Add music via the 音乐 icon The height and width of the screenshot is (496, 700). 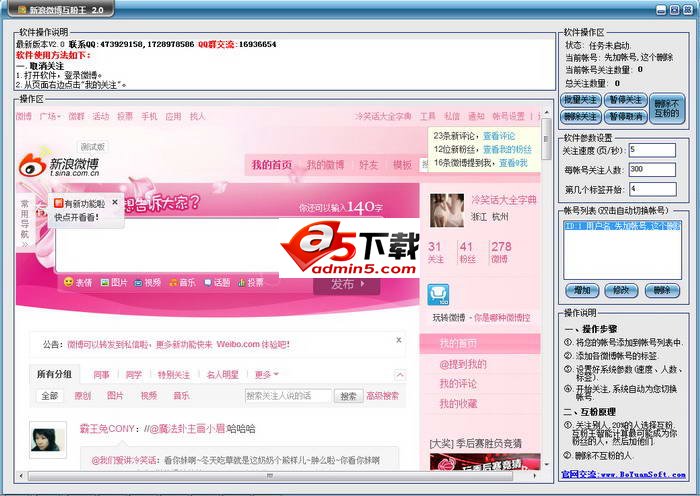click(x=173, y=283)
